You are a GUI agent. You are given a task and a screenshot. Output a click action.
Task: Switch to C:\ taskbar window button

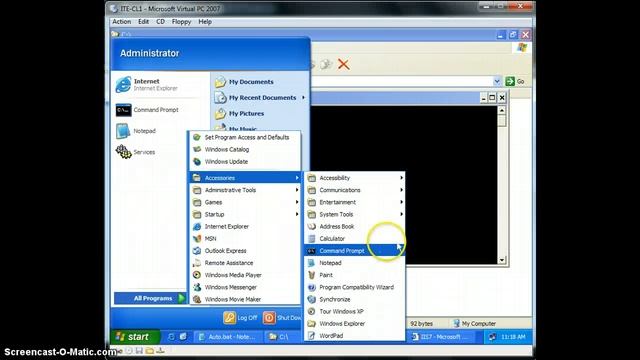coord(282,337)
